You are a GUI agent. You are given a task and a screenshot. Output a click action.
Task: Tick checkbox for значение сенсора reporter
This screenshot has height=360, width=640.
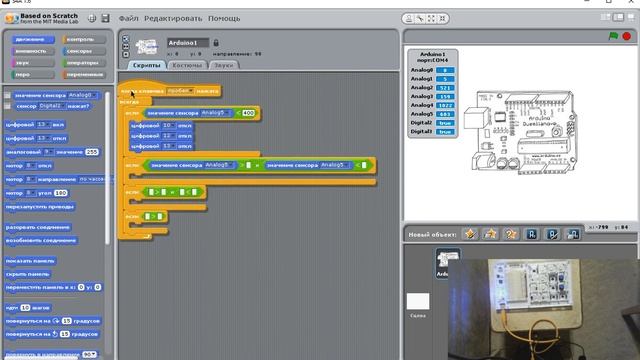click(x=7, y=95)
